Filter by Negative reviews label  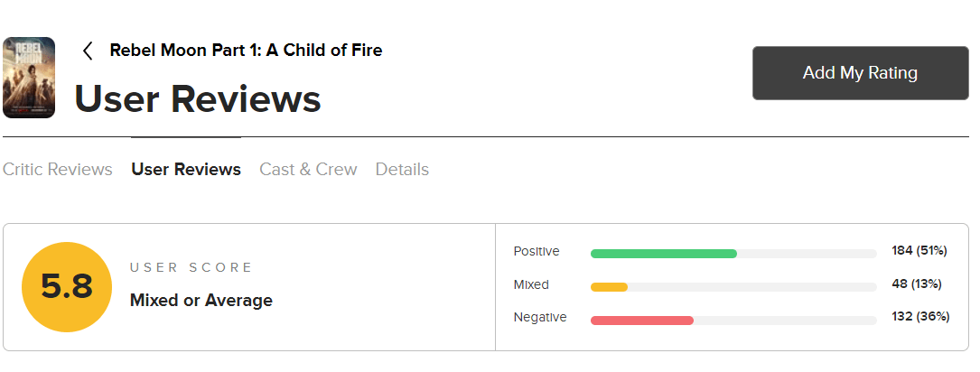point(540,318)
